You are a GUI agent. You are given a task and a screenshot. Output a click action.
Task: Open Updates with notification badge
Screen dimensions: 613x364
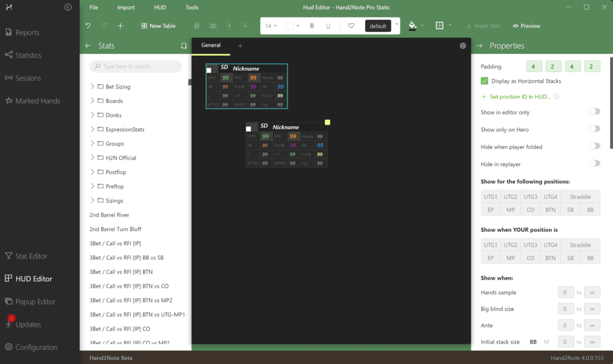[23, 324]
